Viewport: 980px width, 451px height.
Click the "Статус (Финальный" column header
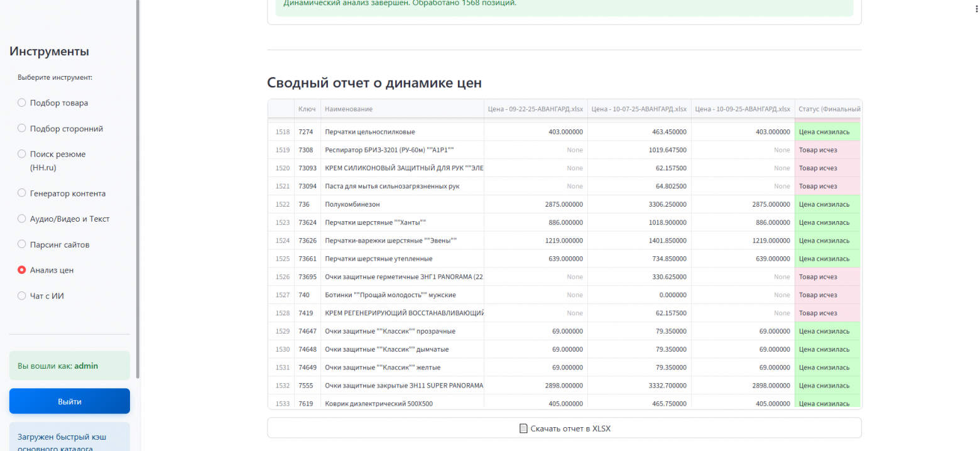point(828,109)
